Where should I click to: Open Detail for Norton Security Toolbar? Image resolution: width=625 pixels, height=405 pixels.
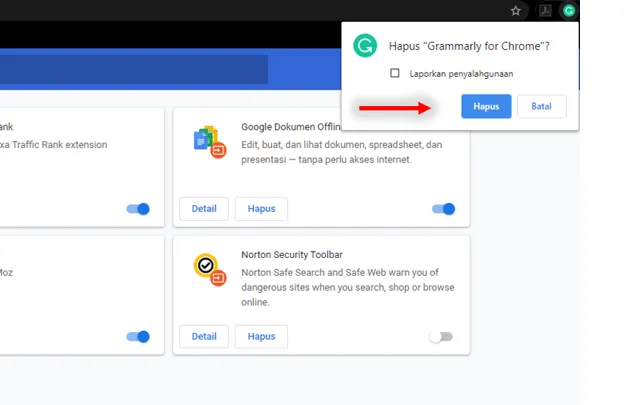pos(204,336)
